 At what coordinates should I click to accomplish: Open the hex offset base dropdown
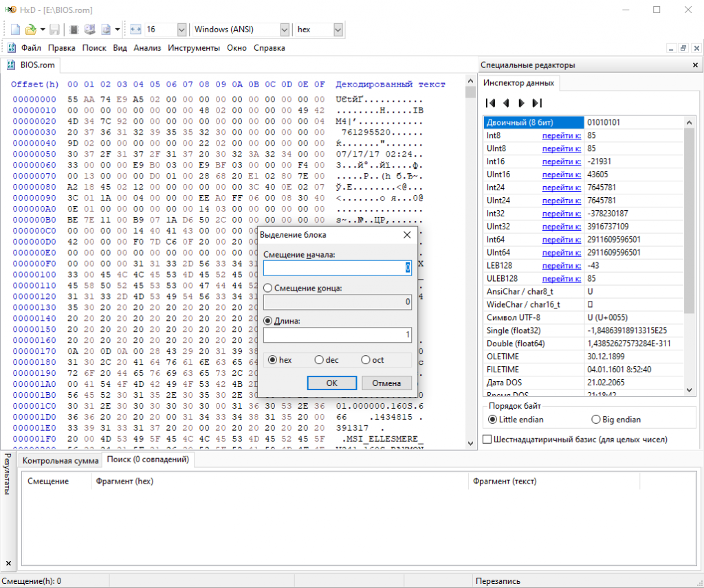coord(338,30)
